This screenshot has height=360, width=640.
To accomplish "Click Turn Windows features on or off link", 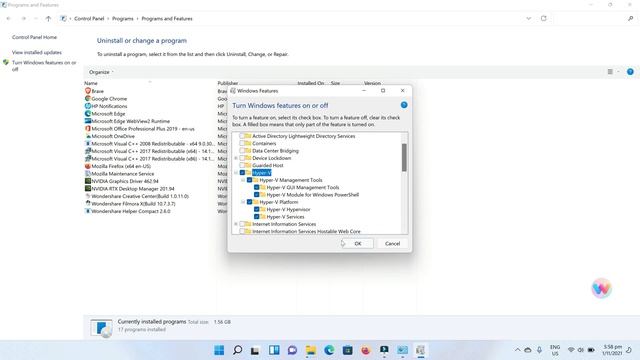I will click(x=44, y=66).
